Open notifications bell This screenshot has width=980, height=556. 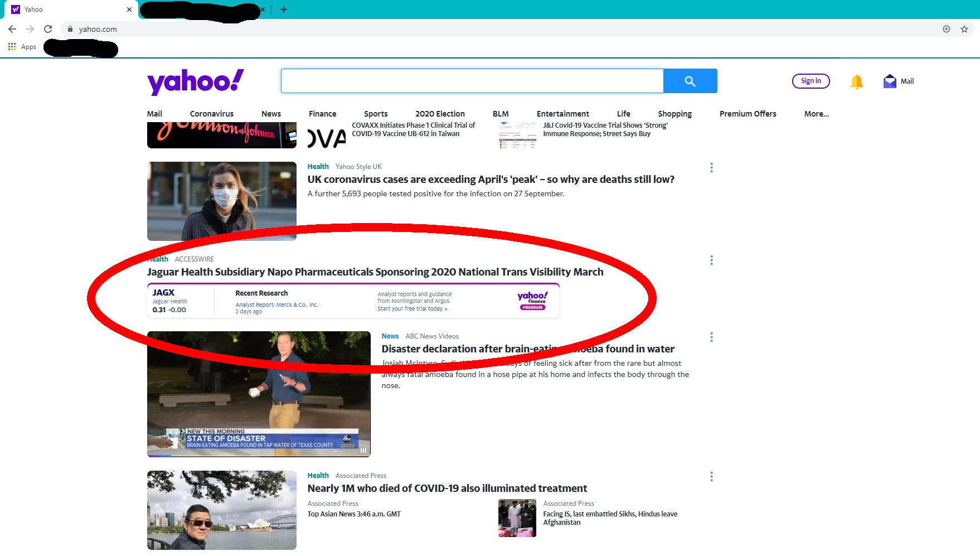[856, 81]
